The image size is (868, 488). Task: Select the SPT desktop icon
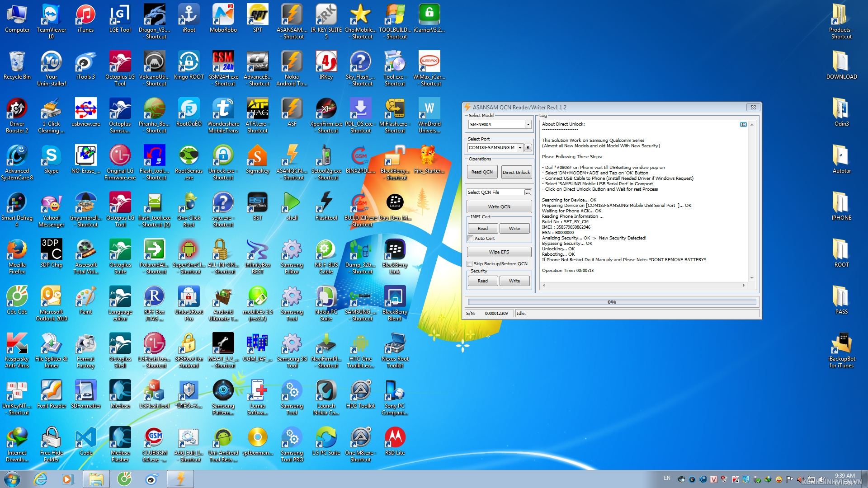[258, 18]
